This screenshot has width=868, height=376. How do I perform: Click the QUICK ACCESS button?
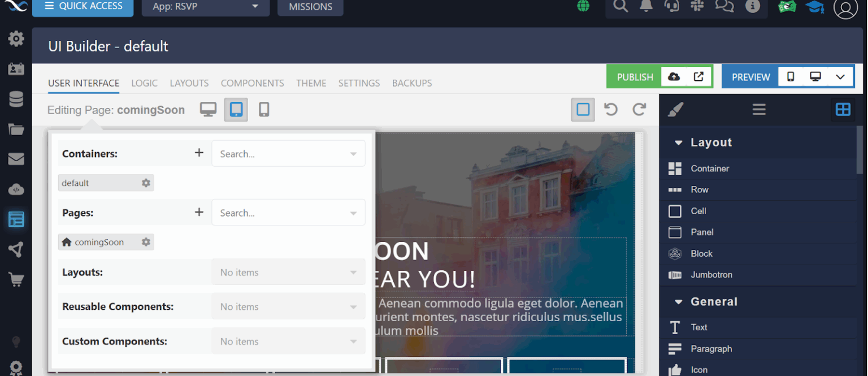coord(83,6)
